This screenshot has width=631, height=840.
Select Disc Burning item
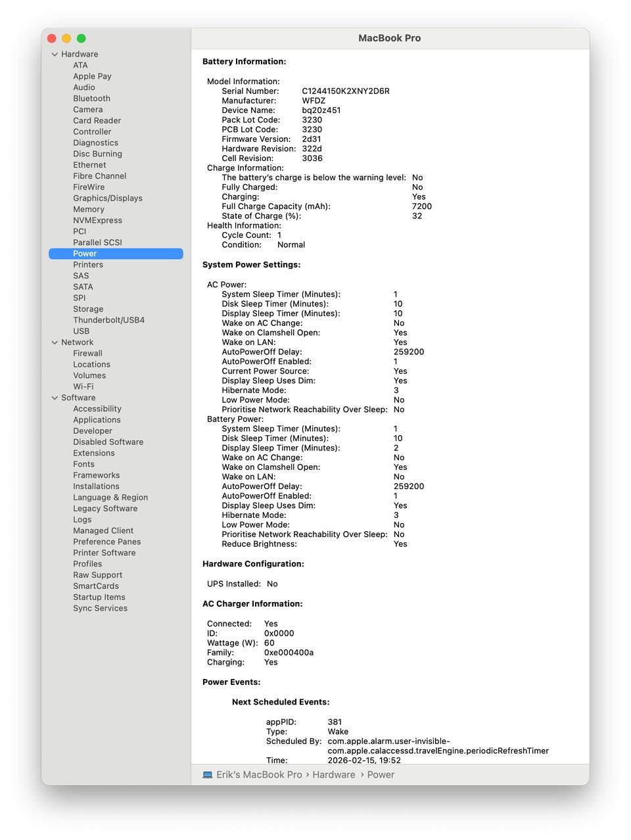tap(97, 154)
